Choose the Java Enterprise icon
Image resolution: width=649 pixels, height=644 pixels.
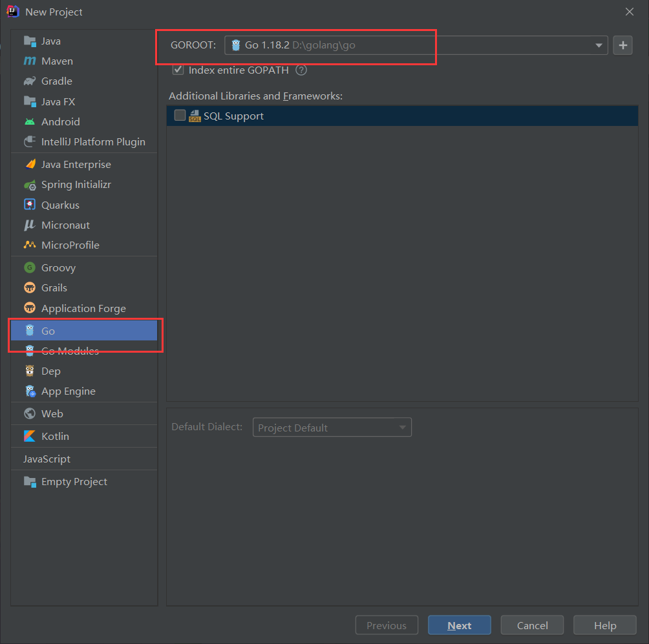tap(30, 164)
